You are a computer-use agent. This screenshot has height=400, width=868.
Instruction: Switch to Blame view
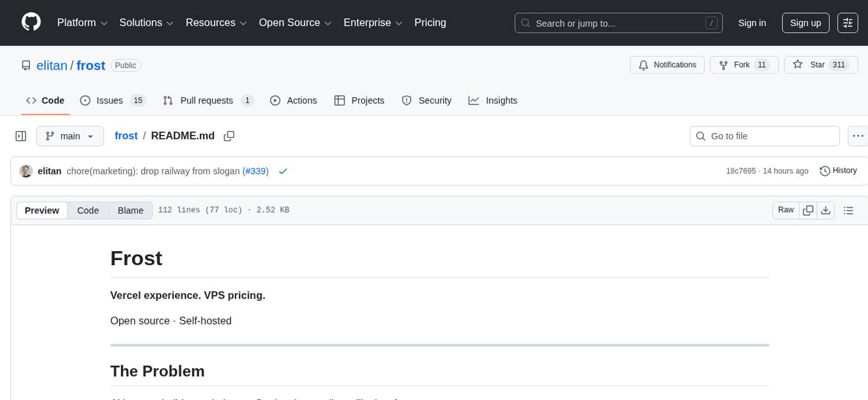[130, 210]
